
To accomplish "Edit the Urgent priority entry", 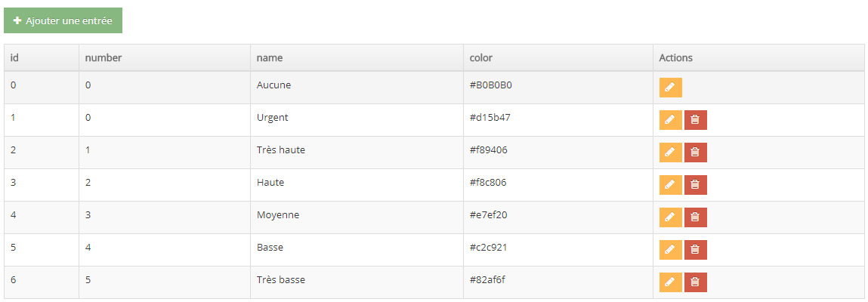I will coord(670,120).
